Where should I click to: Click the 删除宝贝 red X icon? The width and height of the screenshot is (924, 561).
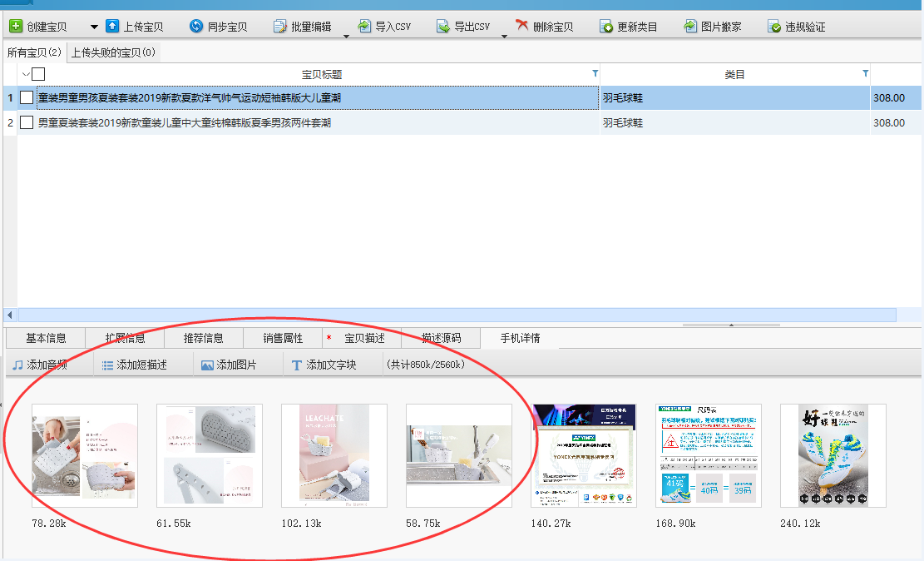pos(522,27)
